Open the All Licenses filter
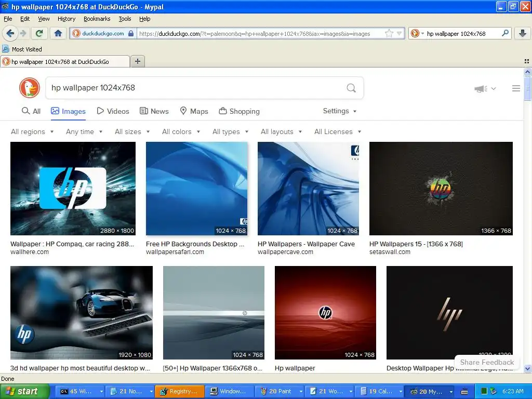532x399 pixels. [338, 131]
